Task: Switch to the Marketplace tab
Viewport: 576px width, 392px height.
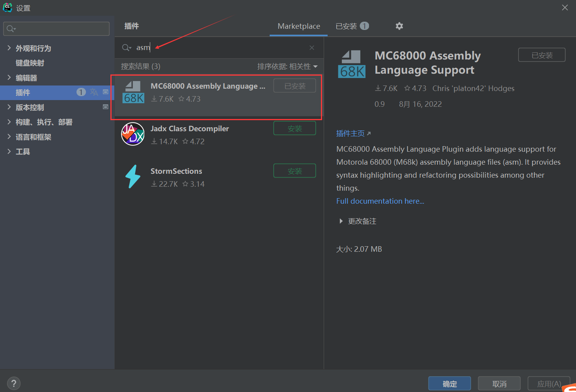Action: (x=299, y=26)
